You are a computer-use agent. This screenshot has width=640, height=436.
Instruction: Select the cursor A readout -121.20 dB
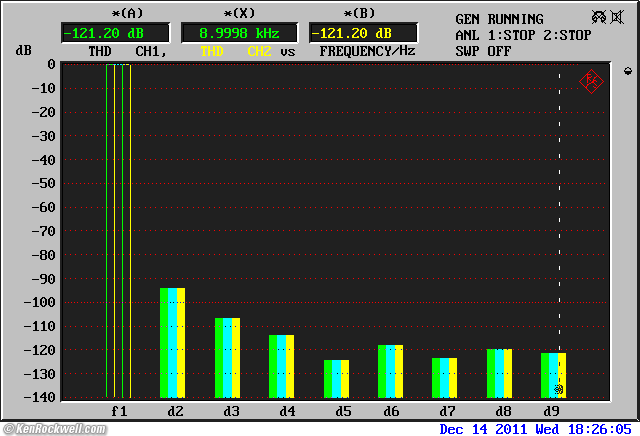coord(114,33)
